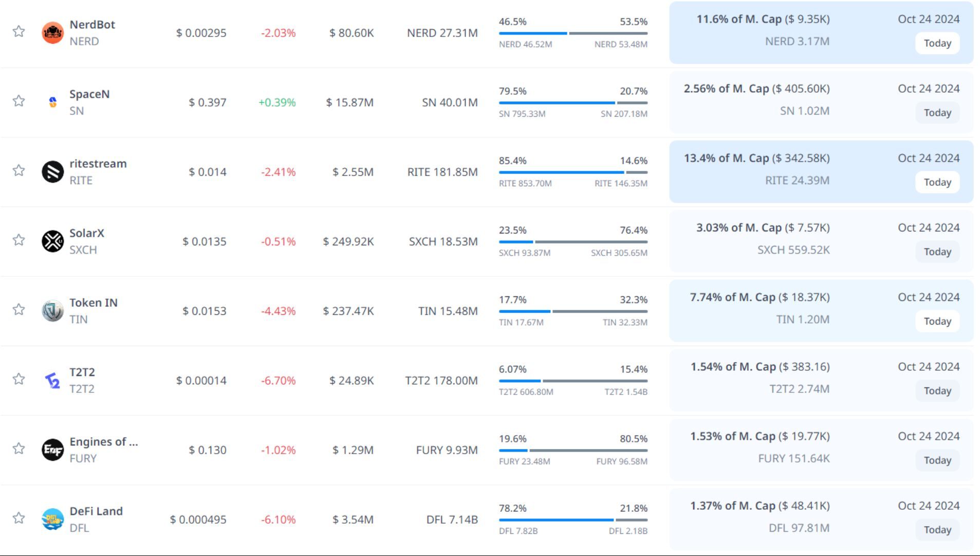This screenshot has width=980, height=556.
Task: Favorite the T2T2 token with star
Action: tap(19, 379)
